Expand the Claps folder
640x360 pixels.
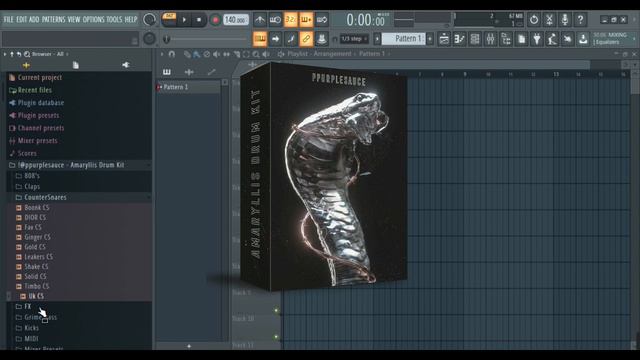tap(28, 187)
